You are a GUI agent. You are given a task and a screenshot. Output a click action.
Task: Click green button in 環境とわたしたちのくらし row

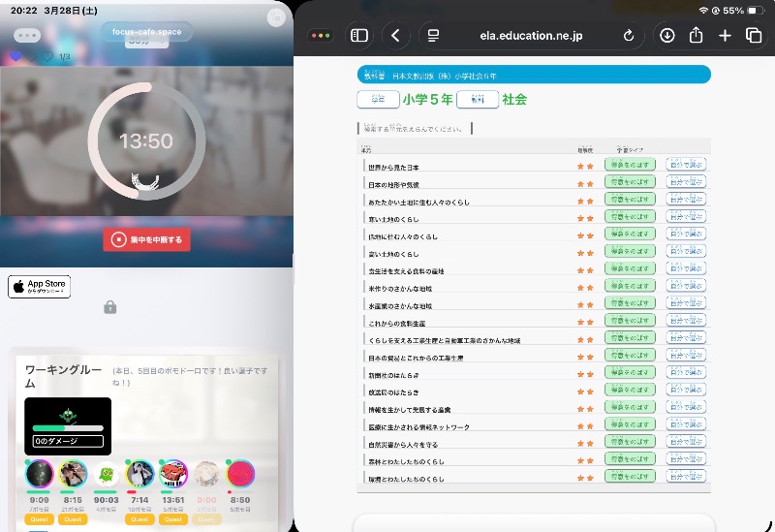coord(630,476)
